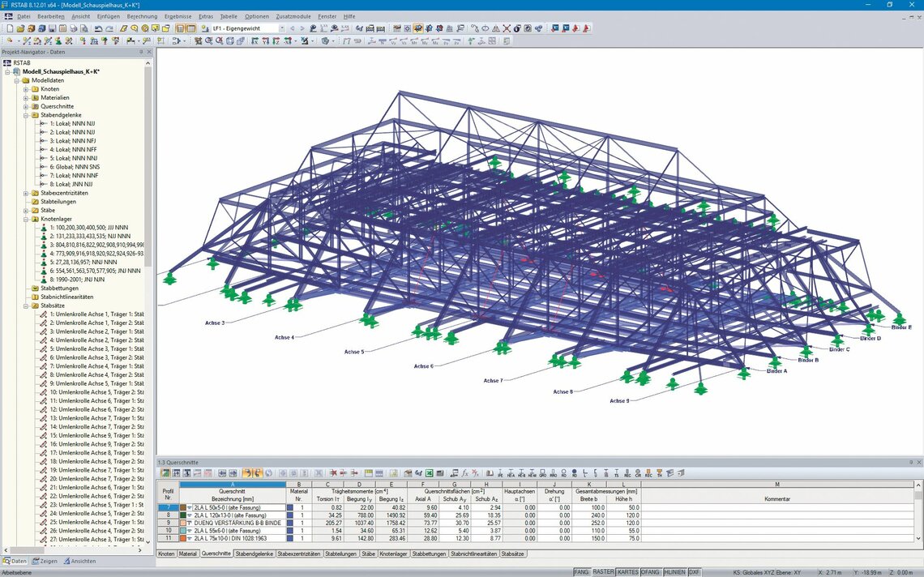This screenshot has height=577, width=924.
Task: Select tree item 1: Lokal; NNN NJJ
Action: (72, 124)
